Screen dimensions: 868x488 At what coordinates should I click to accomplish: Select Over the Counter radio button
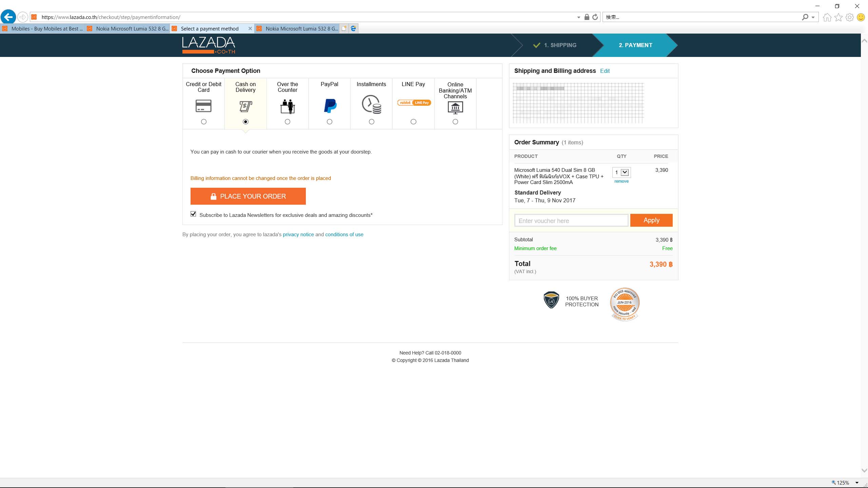[x=288, y=122]
